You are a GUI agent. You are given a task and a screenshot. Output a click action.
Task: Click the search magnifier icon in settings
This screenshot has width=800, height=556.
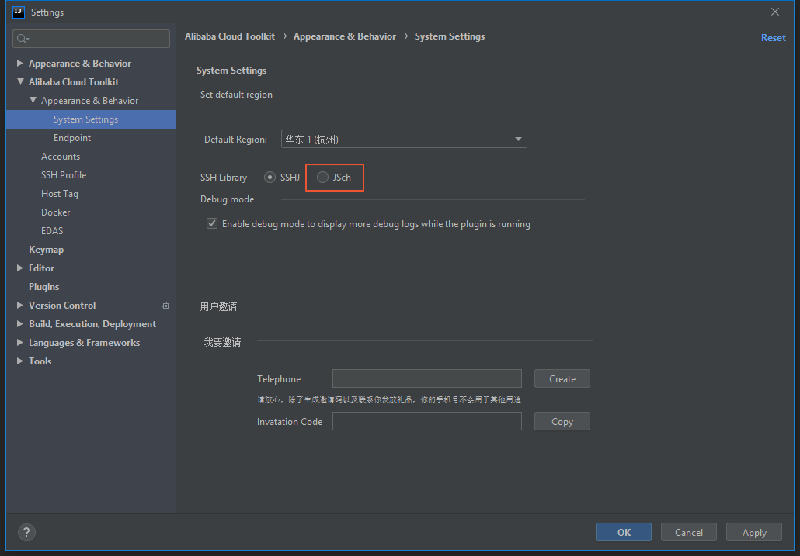pyautogui.click(x=22, y=39)
